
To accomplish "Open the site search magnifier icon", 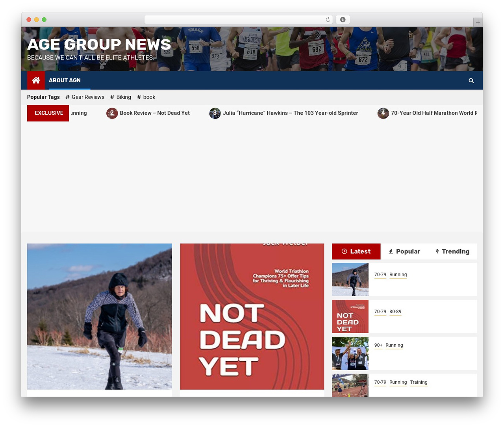I will tap(471, 80).
